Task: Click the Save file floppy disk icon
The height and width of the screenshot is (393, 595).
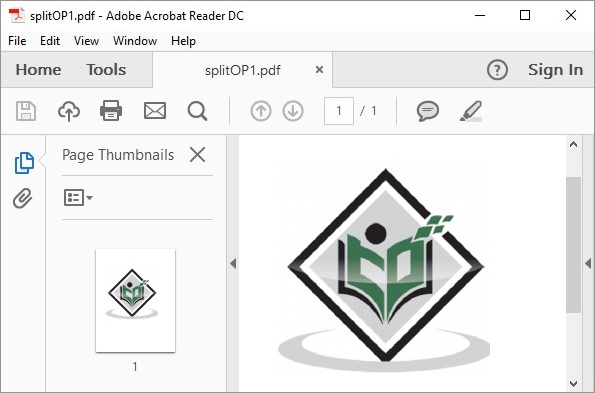Action: 26,111
